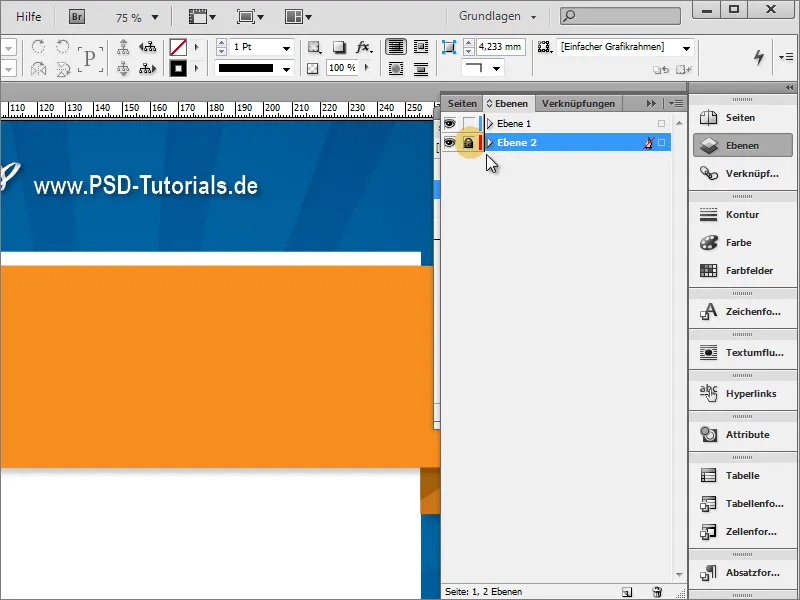The height and width of the screenshot is (600, 800).
Task: Open the screen mode dropdown in app bar
Action: coord(251,17)
